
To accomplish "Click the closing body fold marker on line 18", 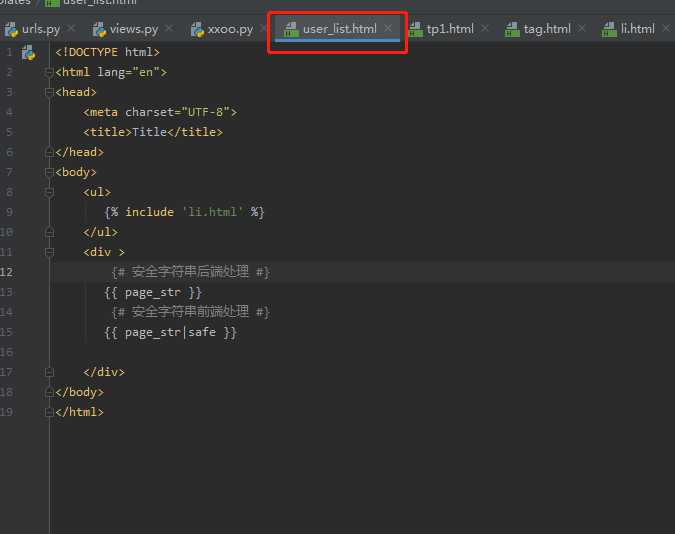I will 49,392.
